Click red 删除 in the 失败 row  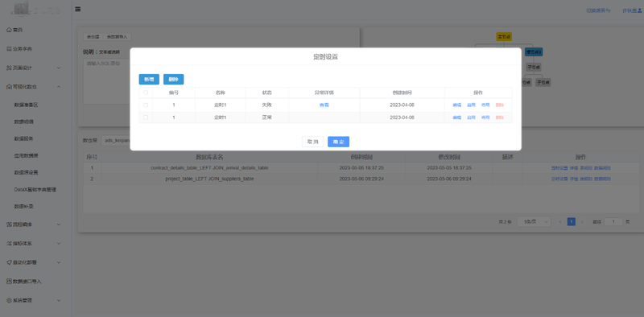[x=500, y=105]
